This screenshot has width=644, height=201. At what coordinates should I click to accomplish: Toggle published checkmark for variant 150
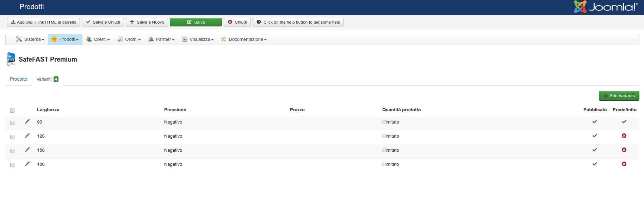pyautogui.click(x=595, y=150)
